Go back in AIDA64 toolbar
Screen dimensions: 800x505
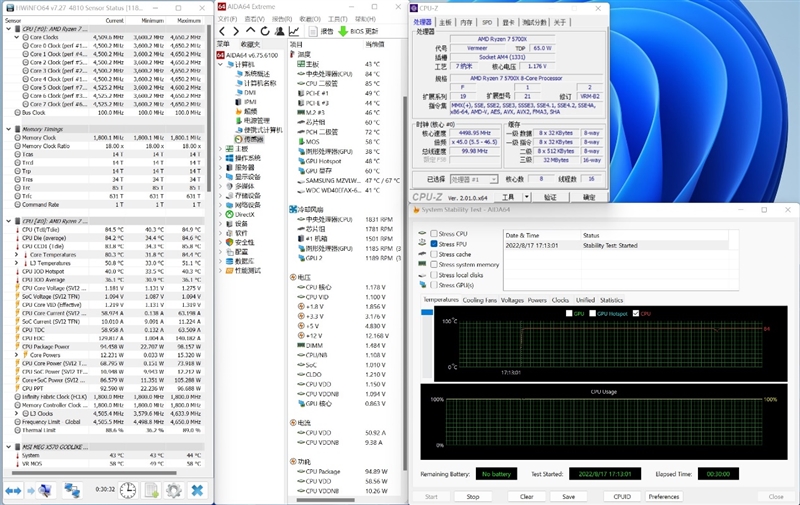222,32
